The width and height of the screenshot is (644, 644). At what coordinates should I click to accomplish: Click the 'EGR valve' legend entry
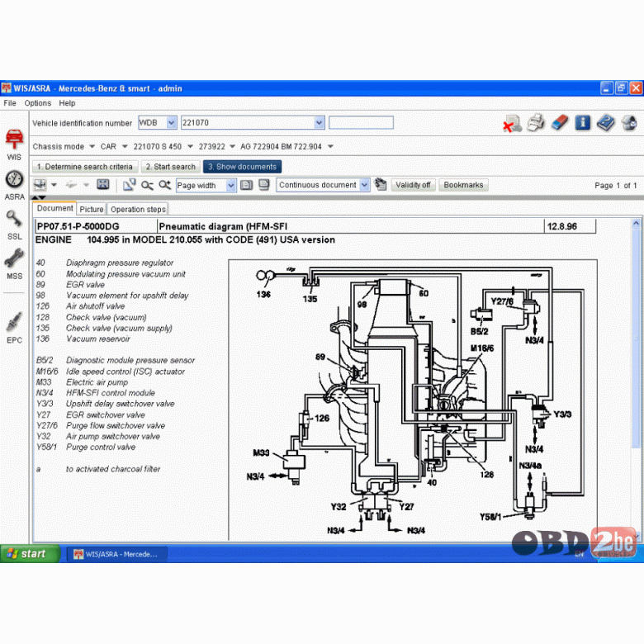[85, 285]
